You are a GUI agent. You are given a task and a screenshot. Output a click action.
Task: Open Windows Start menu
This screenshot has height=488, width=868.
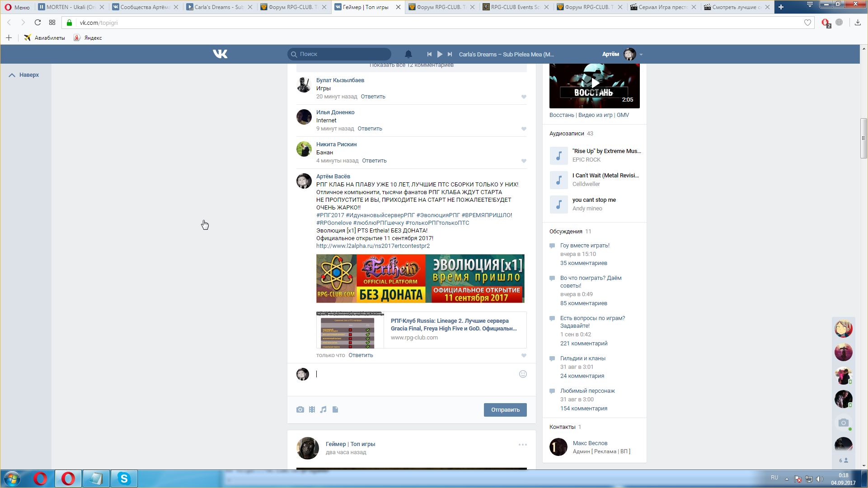pos(12,479)
